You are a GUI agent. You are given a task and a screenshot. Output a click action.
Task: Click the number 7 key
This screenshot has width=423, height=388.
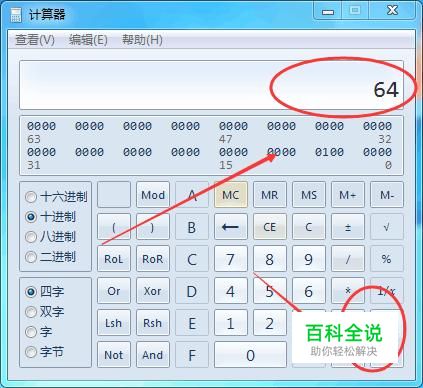point(231,259)
